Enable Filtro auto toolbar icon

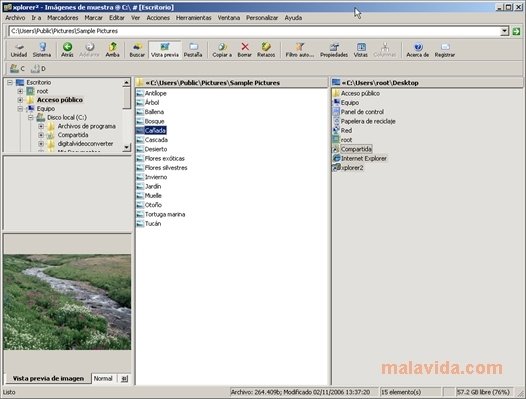point(300,50)
